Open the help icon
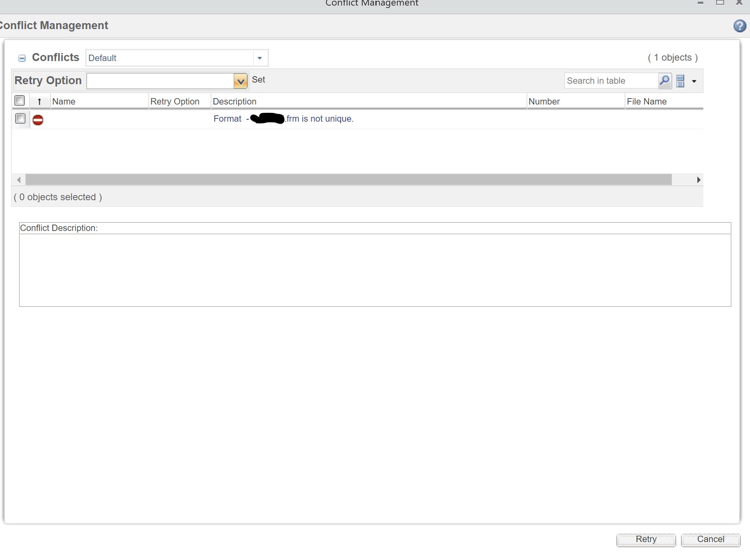This screenshot has height=560, width=750. tap(740, 26)
